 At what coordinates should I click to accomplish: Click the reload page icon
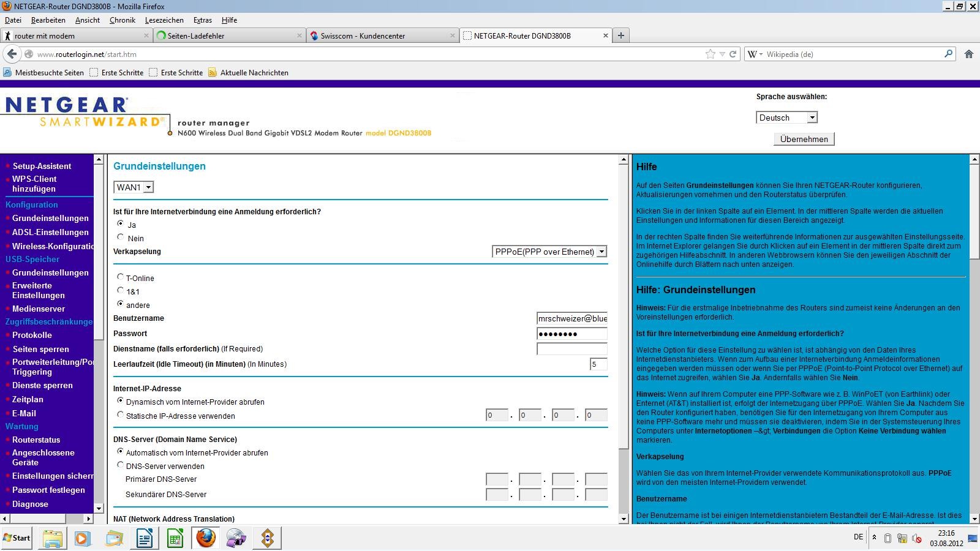click(x=733, y=54)
